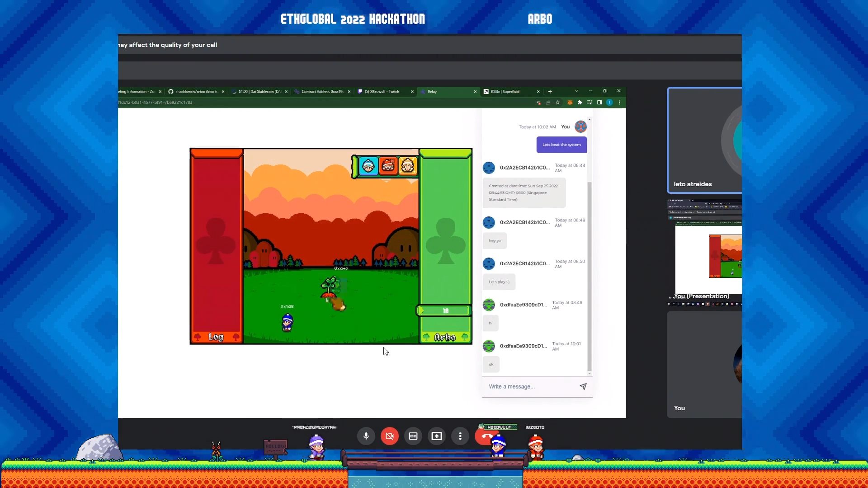The height and width of the screenshot is (488, 868).
Task: Click the 'hey yo' chat message
Action: pos(495,240)
